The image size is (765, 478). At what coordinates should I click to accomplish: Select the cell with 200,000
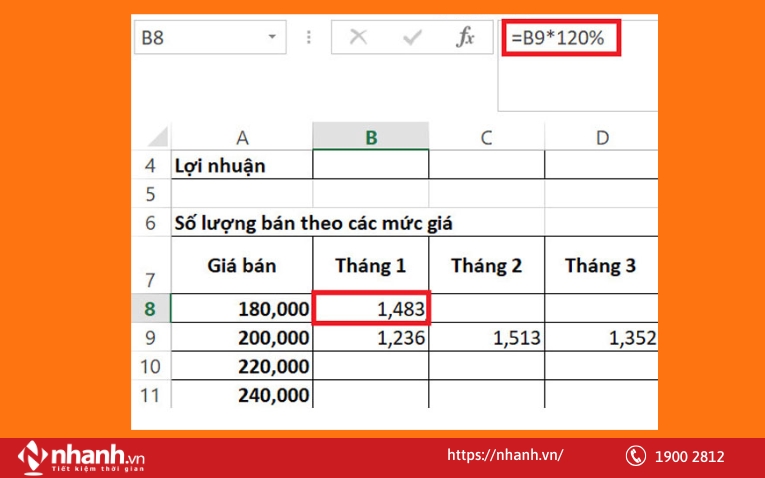242,337
